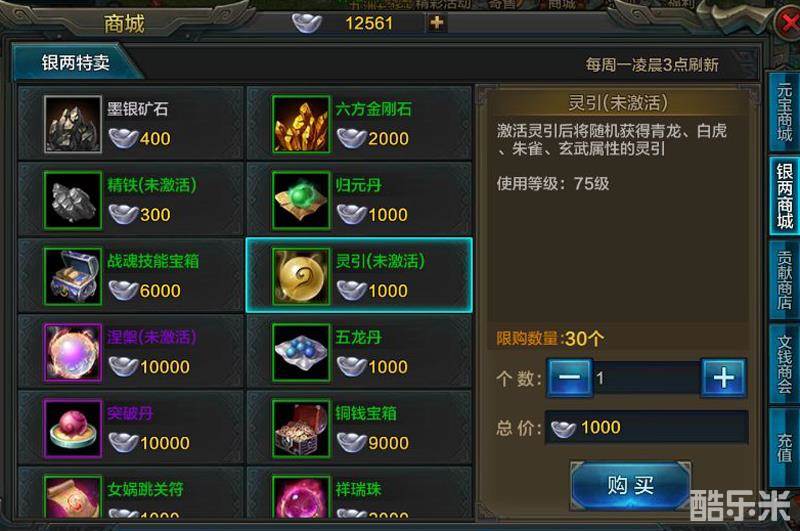Select the 灵引(未激活) item row
Image resolution: width=800 pixels, height=531 pixels.
[359, 275]
